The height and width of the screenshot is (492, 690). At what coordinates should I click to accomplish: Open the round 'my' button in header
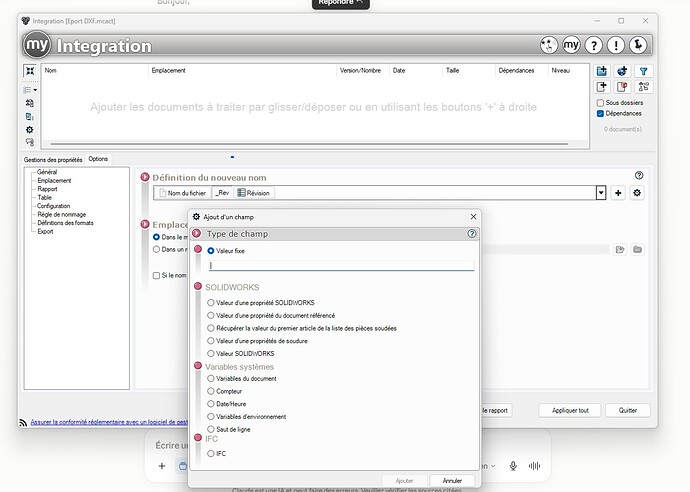coord(571,45)
